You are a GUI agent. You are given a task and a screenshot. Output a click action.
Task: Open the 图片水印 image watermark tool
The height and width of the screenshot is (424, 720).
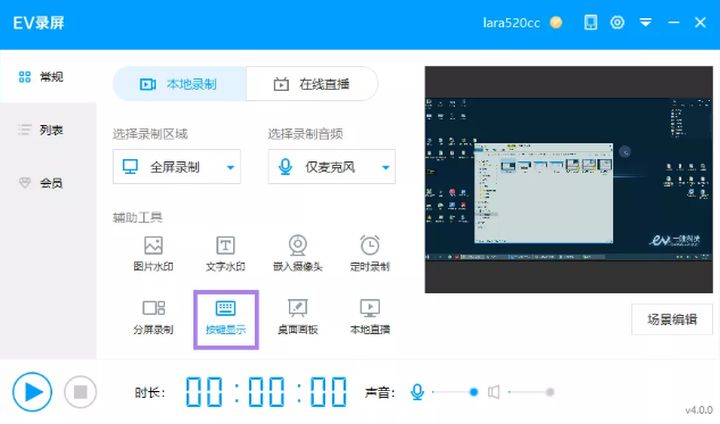(x=153, y=253)
